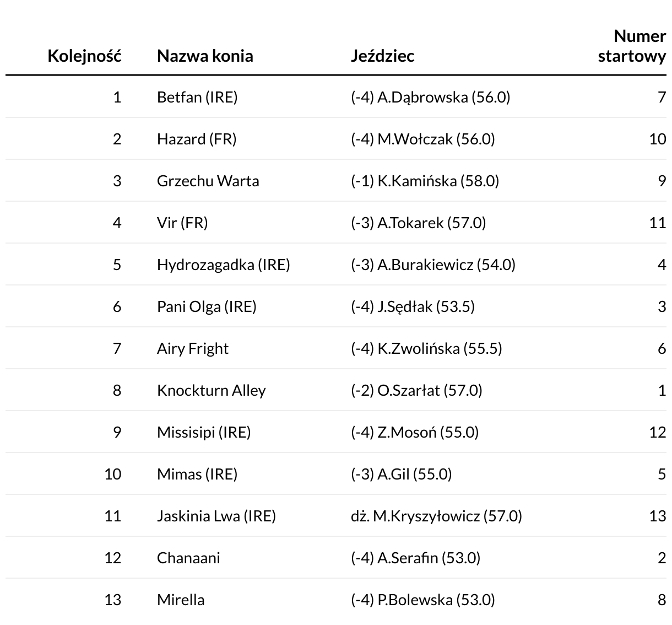Select horse name Betfan (IRE)
This screenshot has height=625, width=672.
click(x=197, y=98)
